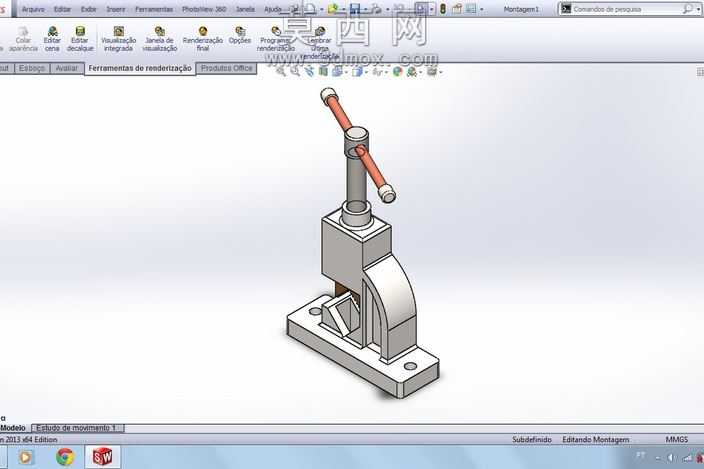The width and height of the screenshot is (704, 469).
Task: Expand the search commands dropdown arrow
Action: click(x=698, y=9)
